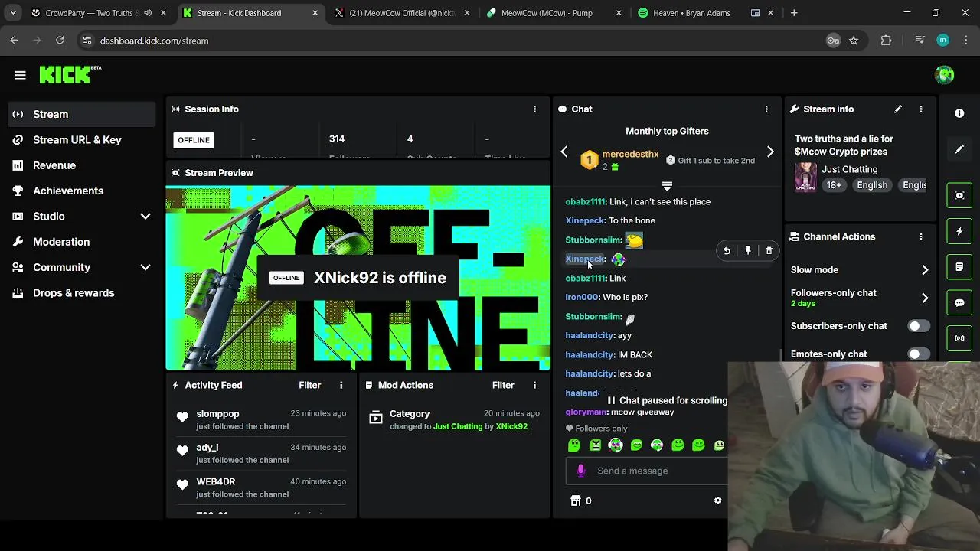Open Mod Actions Filter

[503, 385]
